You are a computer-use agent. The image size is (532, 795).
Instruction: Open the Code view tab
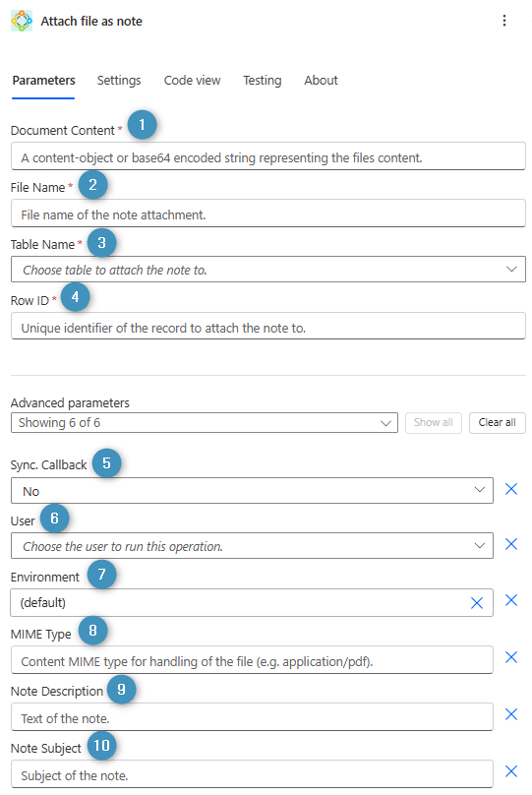pos(192,80)
